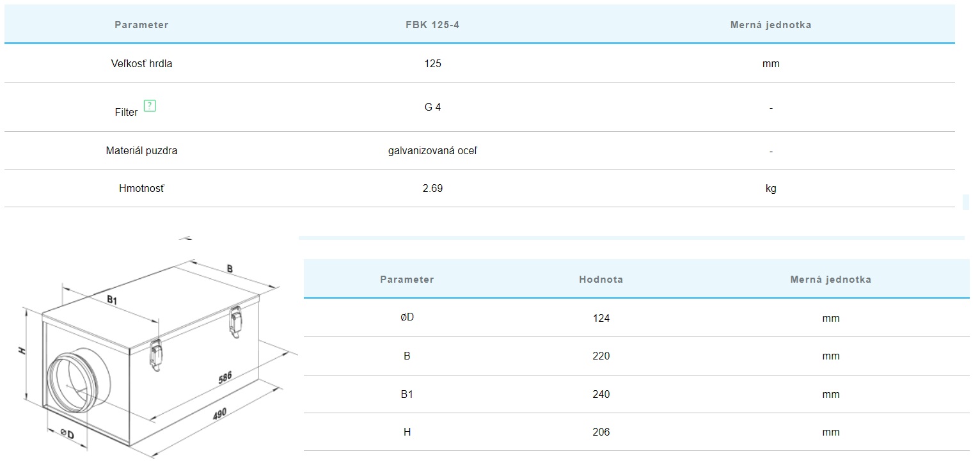Click the 125 neck size value
Screen dimensions: 980x474
coord(432,63)
